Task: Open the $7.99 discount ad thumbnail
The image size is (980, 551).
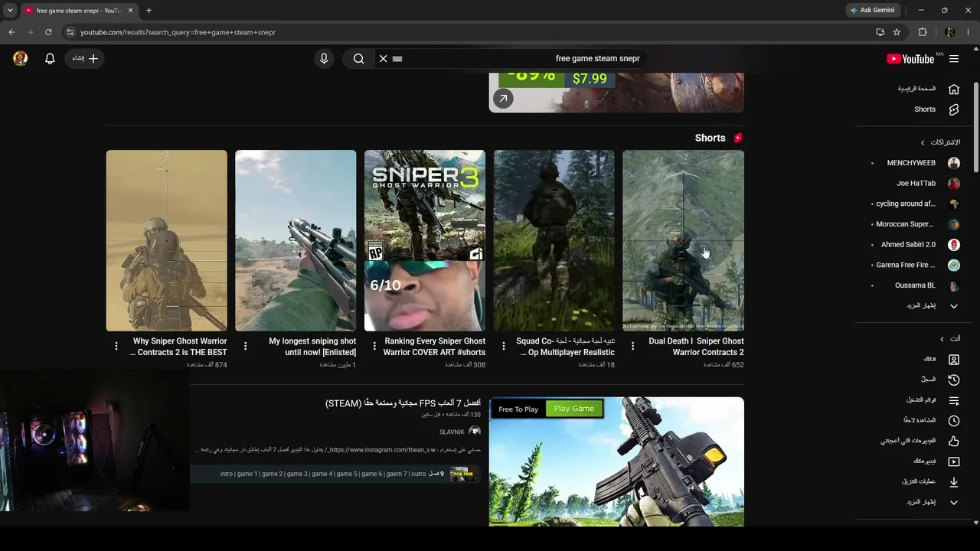Action: point(616,92)
